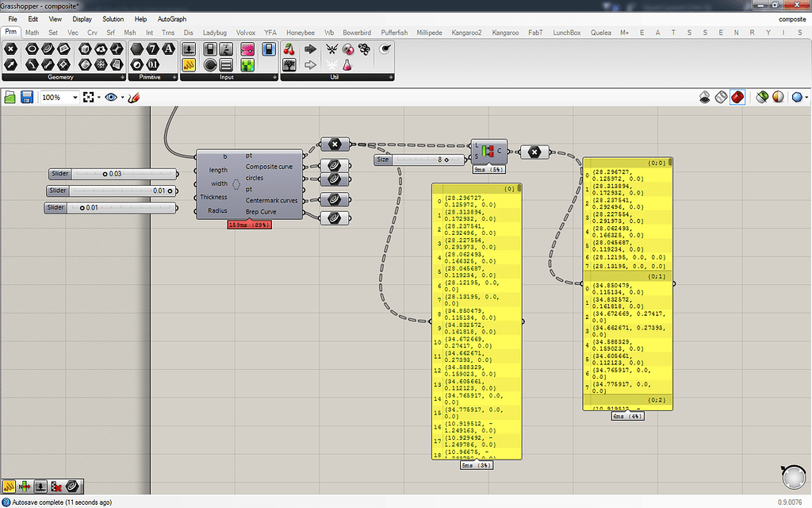Viewport: 812px width, 508px height.
Task: Click the Honeybee ribbon tab
Action: (301, 33)
